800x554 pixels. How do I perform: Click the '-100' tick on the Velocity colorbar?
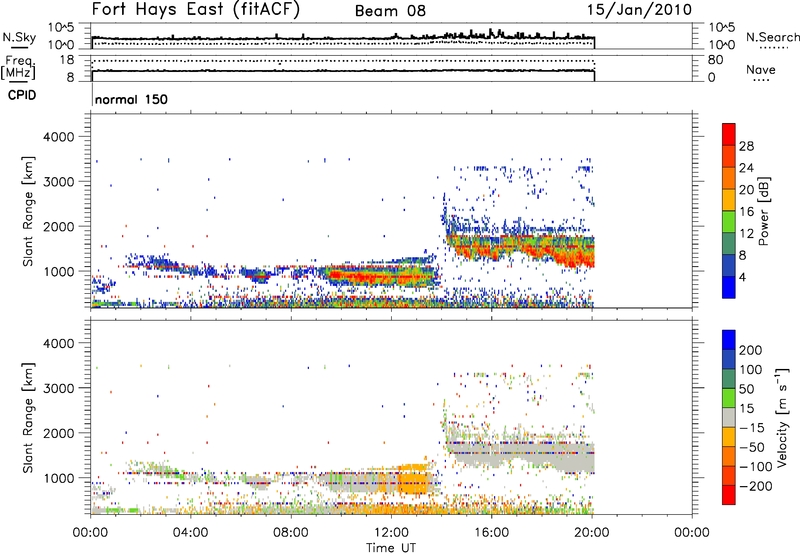(756, 467)
